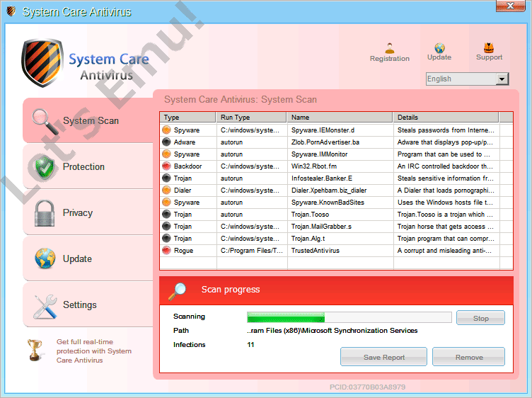
Task: Click the Scan progress magnifier icon
Action: coord(178,291)
